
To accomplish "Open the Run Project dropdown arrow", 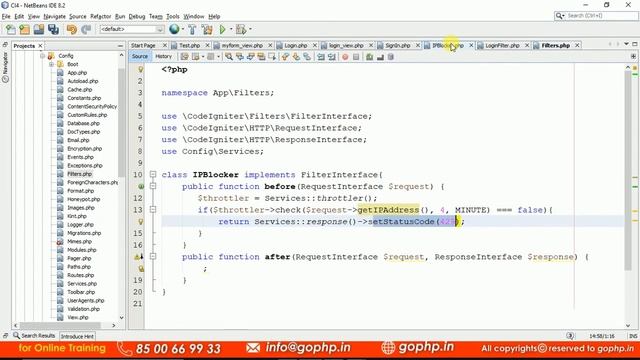I will [231, 29].
